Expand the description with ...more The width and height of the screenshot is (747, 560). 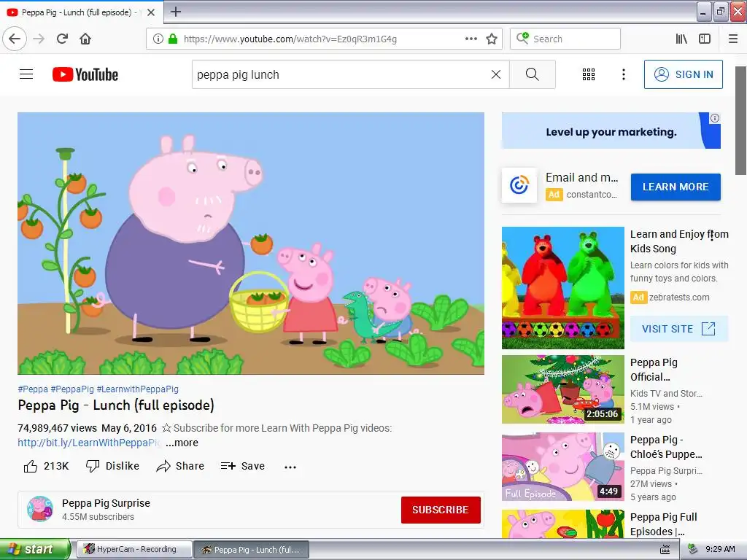pos(182,443)
